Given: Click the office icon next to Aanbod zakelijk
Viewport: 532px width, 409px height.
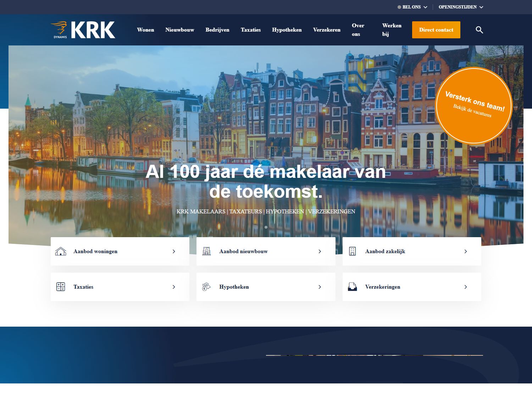Looking at the screenshot, I should pyautogui.click(x=353, y=251).
